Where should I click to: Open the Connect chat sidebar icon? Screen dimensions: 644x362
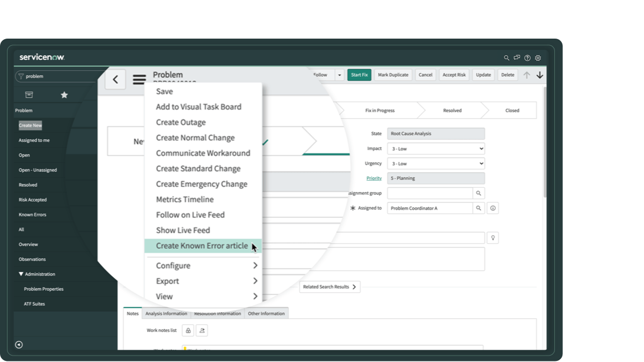pyautogui.click(x=516, y=57)
